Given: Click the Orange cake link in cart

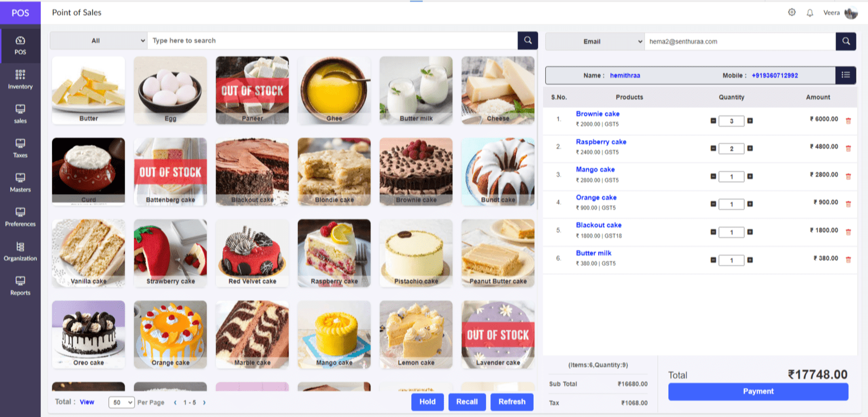Looking at the screenshot, I should point(596,197).
